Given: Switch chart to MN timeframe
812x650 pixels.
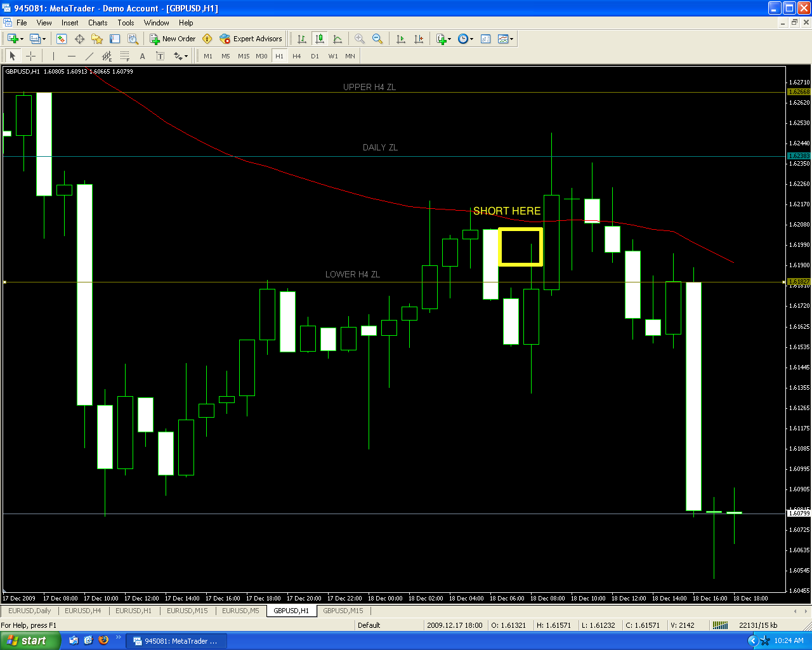Looking at the screenshot, I should tap(350, 56).
